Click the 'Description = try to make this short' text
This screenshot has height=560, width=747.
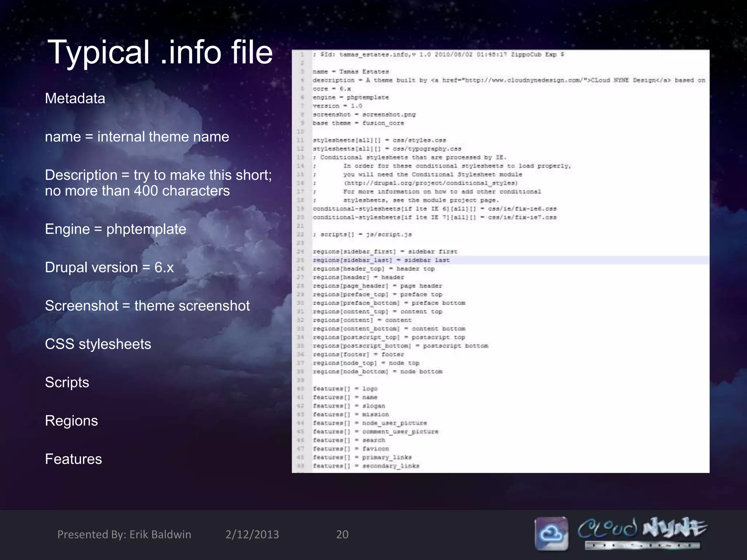[x=158, y=175]
